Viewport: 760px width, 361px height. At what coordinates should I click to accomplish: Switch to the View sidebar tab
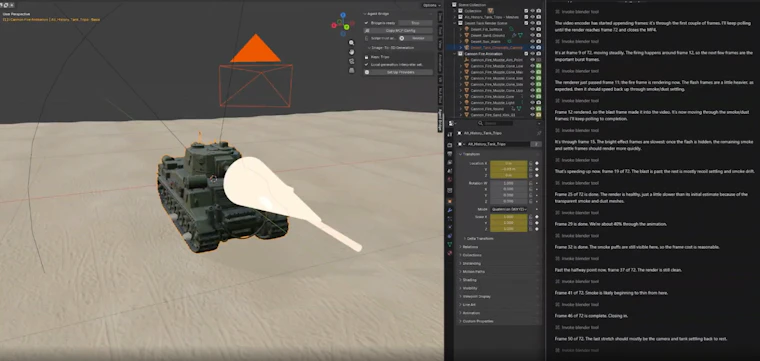coord(440,44)
